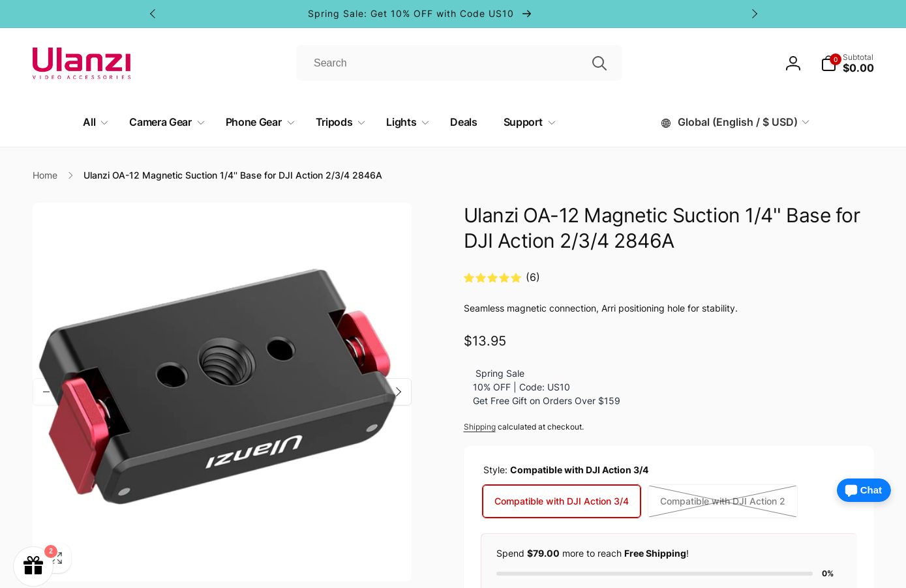Open the Chat widget
Viewport: 906px width, 588px height.
point(863,490)
